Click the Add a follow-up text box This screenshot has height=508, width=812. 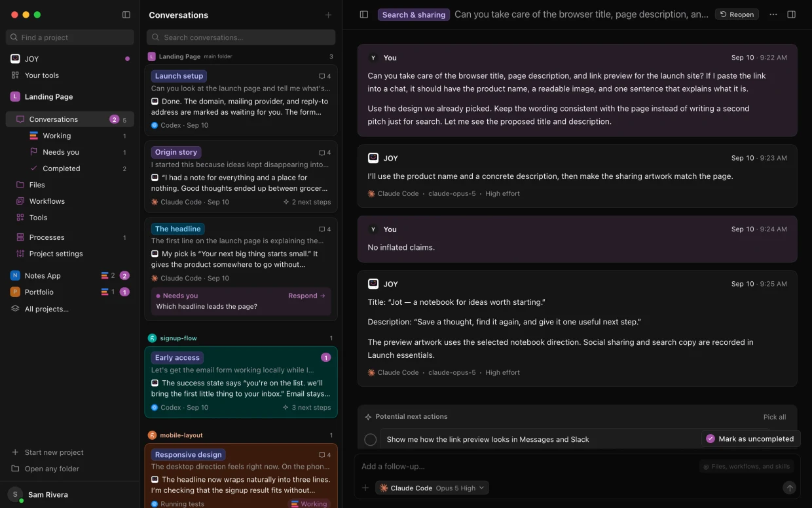click(524, 467)
